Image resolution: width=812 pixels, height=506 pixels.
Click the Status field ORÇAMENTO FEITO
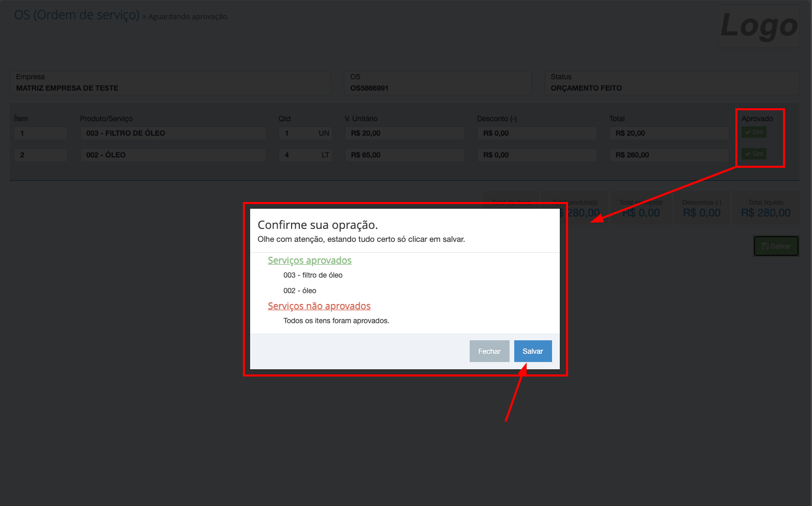pos(672,83)
